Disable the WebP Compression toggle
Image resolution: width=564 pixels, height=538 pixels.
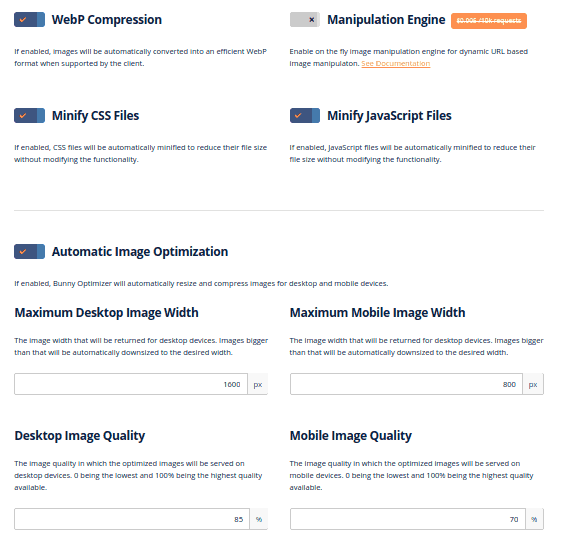(29, 20)
